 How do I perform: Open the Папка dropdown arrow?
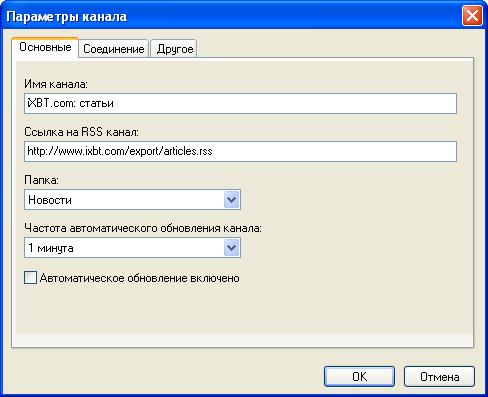[x=231, y=200]
